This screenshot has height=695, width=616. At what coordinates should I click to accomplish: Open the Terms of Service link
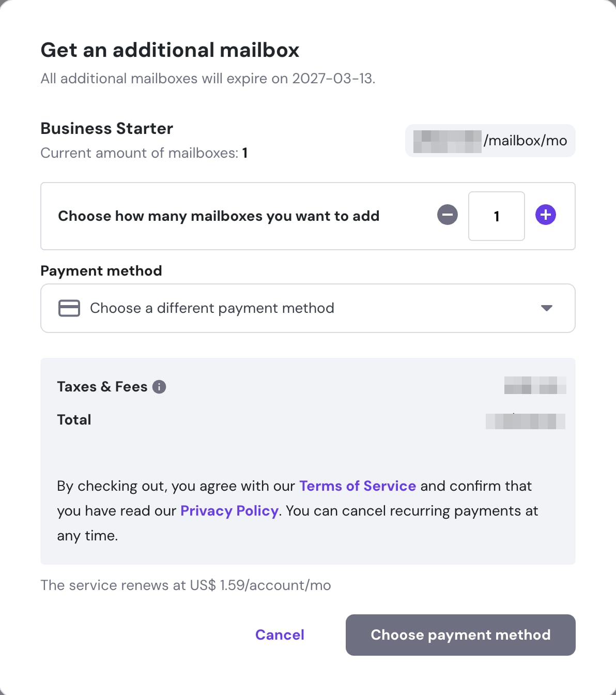(x=358, y=486)
